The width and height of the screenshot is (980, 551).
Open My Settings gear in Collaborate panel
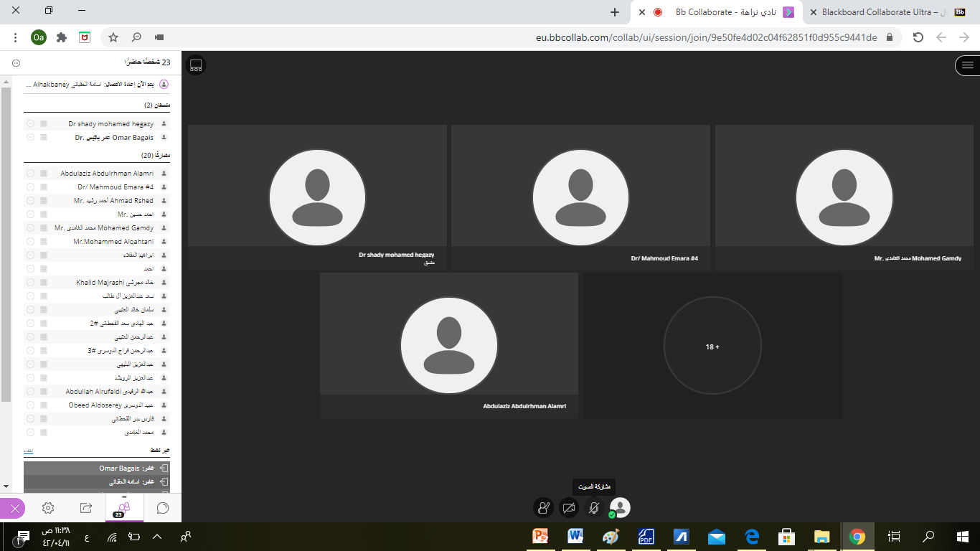tap(48, 508)
